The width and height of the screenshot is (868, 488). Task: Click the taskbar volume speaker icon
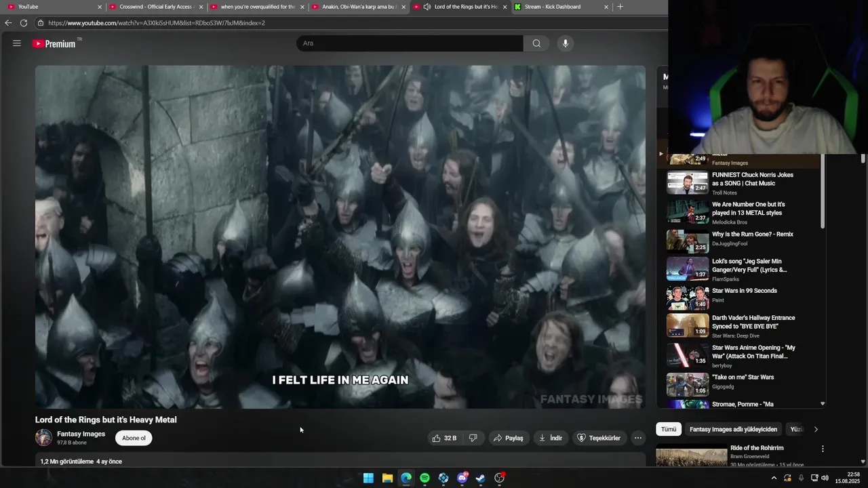pyautogui.click(x=825, y=478)
